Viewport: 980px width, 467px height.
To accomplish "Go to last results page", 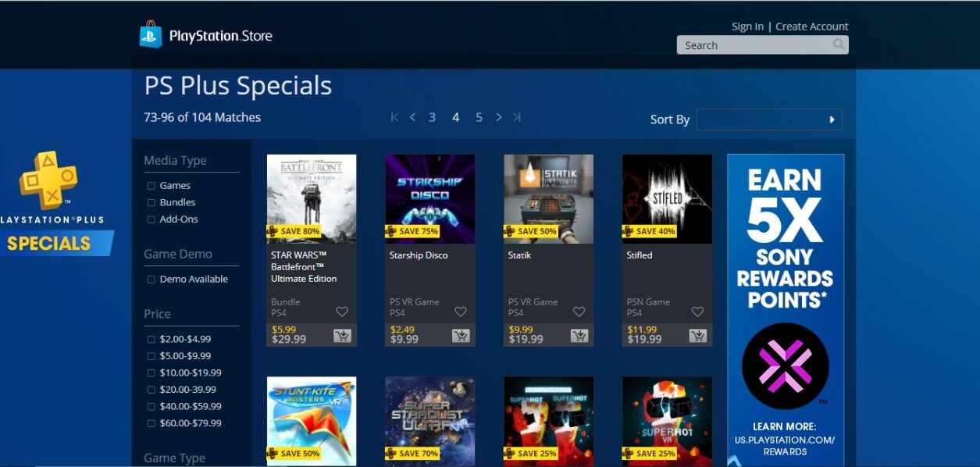I will click(517, 117).
